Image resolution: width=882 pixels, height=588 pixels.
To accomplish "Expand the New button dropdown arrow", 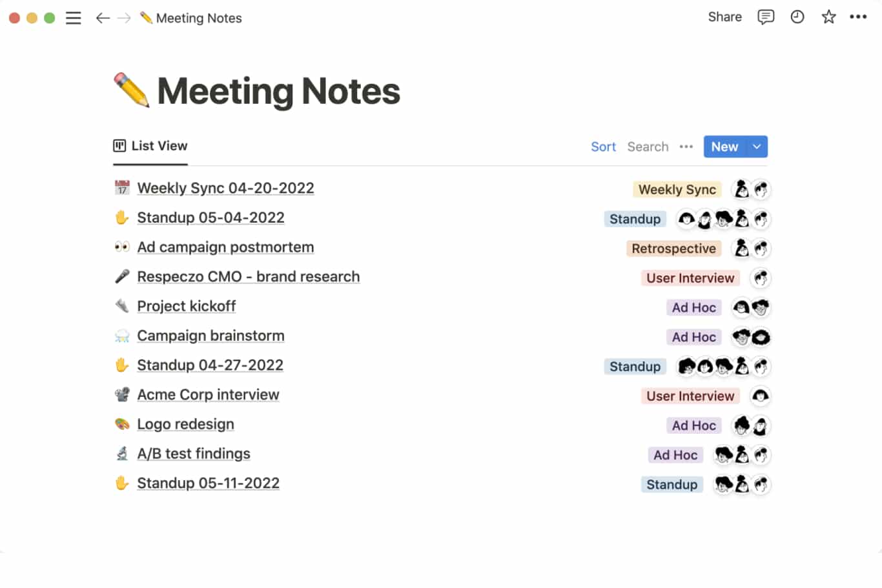I will pos(757,147).
